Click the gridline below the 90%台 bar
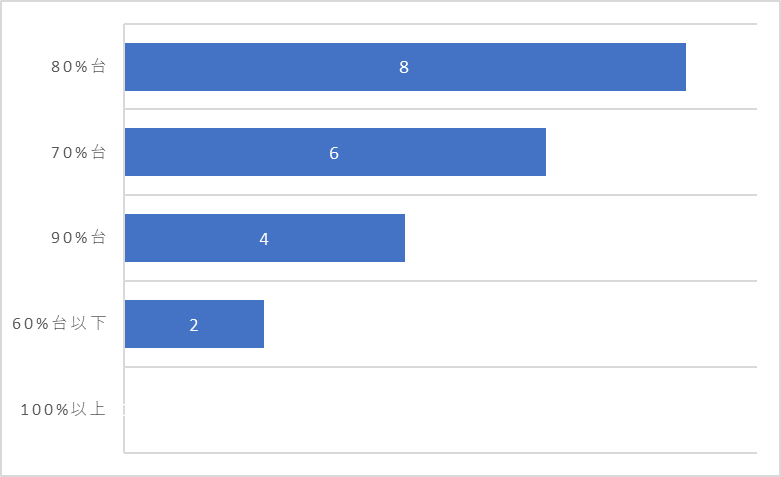Image resolution: width=781 pixels, height=477 pixels. click(x=440, y=281)
